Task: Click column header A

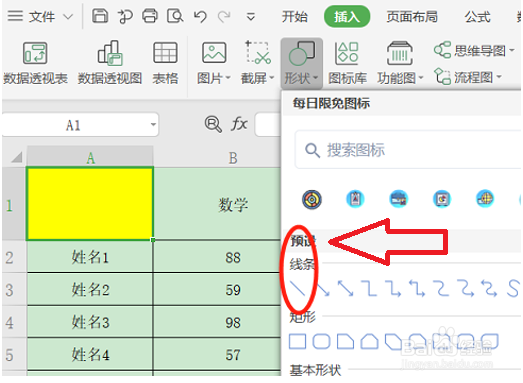Action: 90,157
